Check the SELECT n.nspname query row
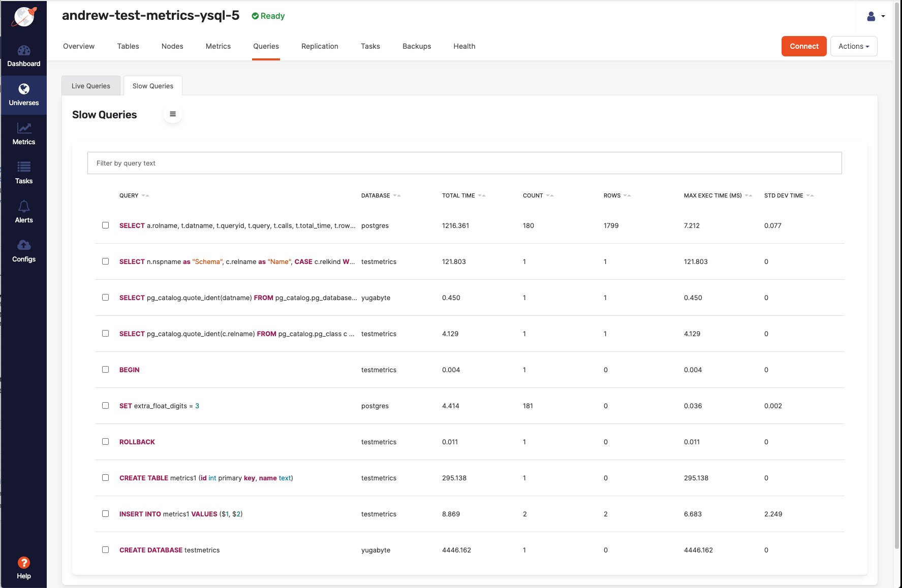 click(105, 261)
